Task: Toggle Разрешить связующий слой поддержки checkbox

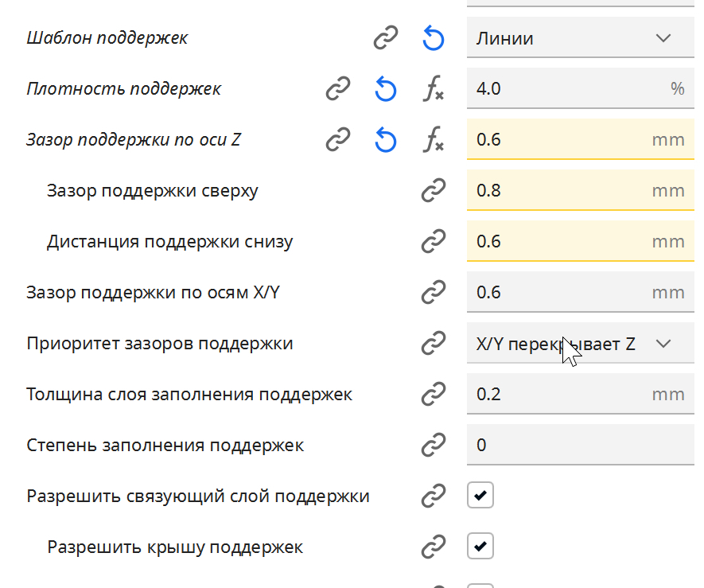Action: click(x=480, y=496)
